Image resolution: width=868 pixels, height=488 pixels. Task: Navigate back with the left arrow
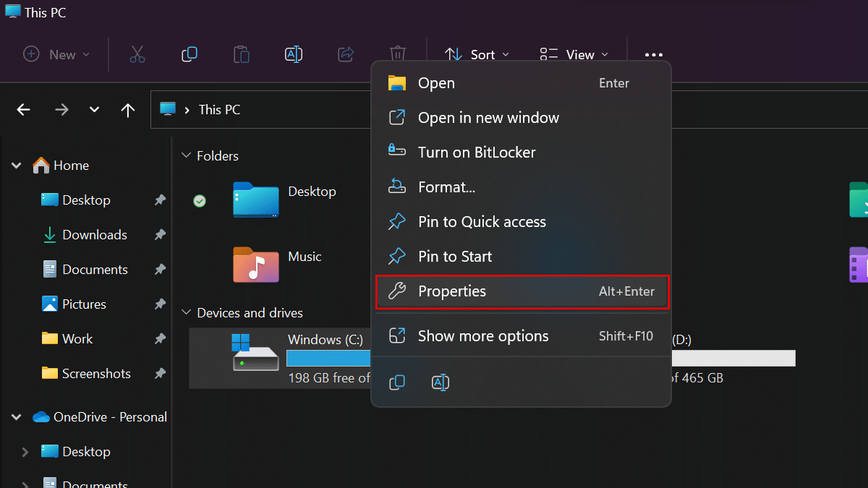pos(24,110)
